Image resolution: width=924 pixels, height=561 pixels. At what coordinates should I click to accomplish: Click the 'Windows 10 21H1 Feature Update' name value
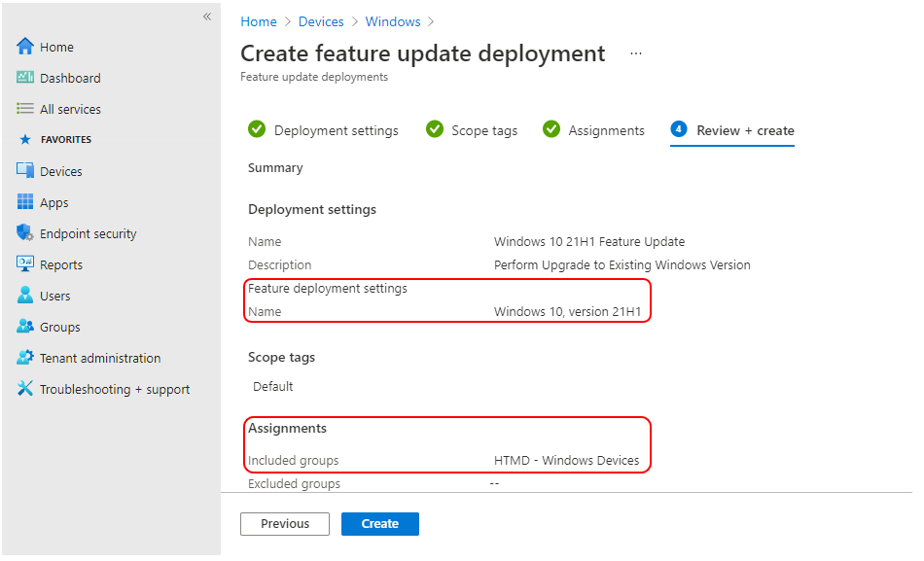click(x=589, y=241)
